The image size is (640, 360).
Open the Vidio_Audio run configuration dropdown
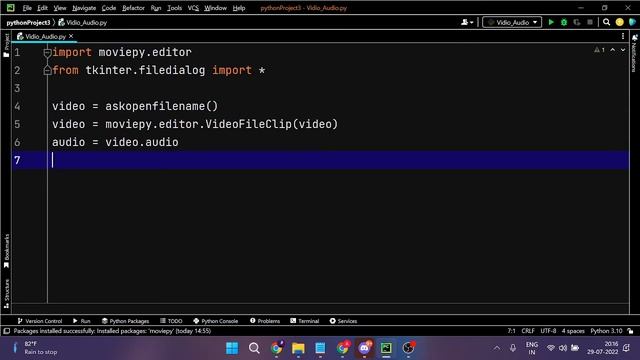(512, 22)
